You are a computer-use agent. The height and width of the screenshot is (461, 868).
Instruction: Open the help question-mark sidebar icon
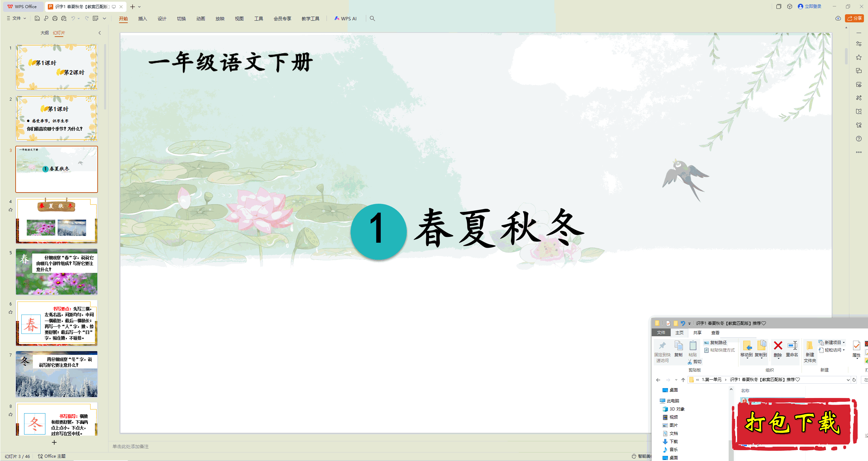[859, 139]
